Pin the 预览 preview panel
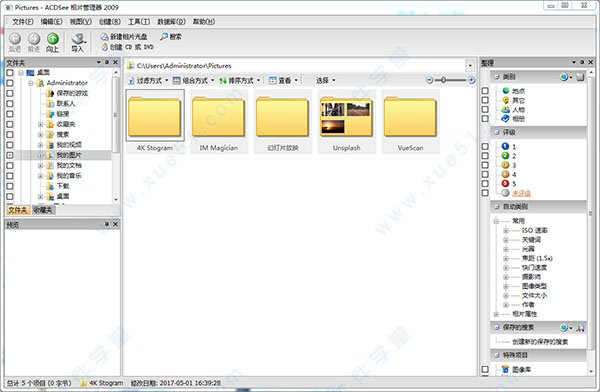Viewport: 600px width, 392px height. coord(107,224)
